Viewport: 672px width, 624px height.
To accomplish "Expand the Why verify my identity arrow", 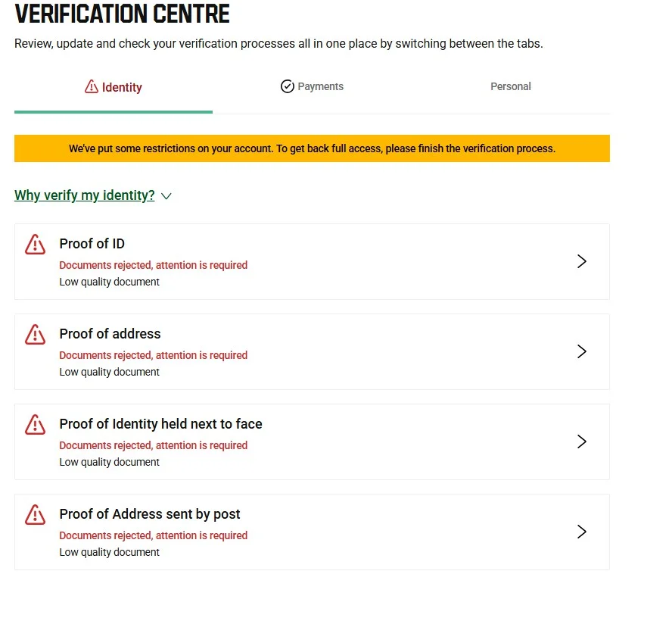I will [166, 196].
